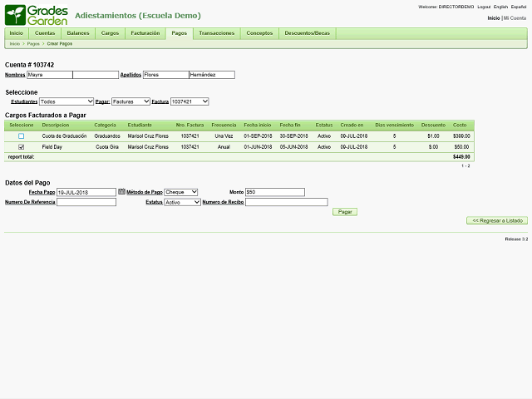Open the Facturación tab
The height and width of the screenshot is (399, 532).
(145, 33)
